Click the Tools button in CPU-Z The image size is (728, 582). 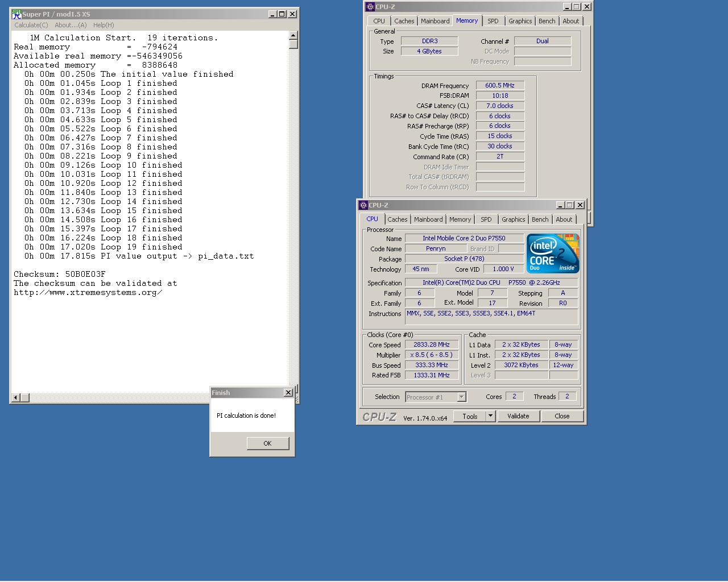470,416
